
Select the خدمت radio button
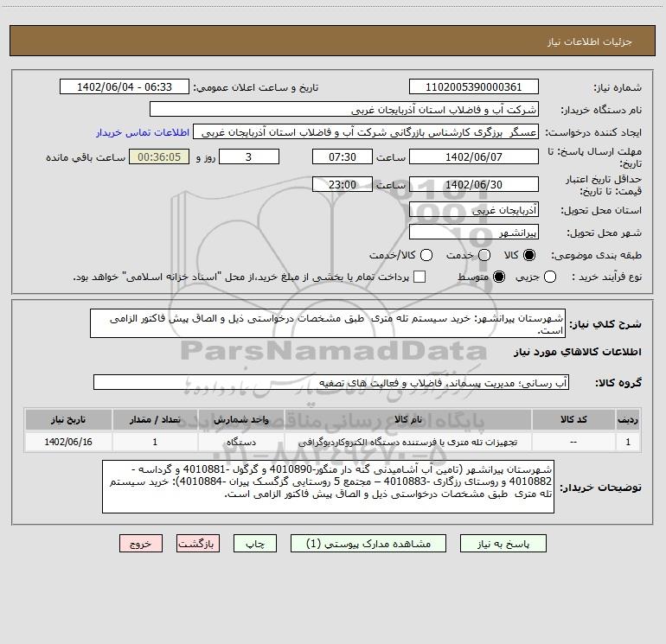(484, 255)
